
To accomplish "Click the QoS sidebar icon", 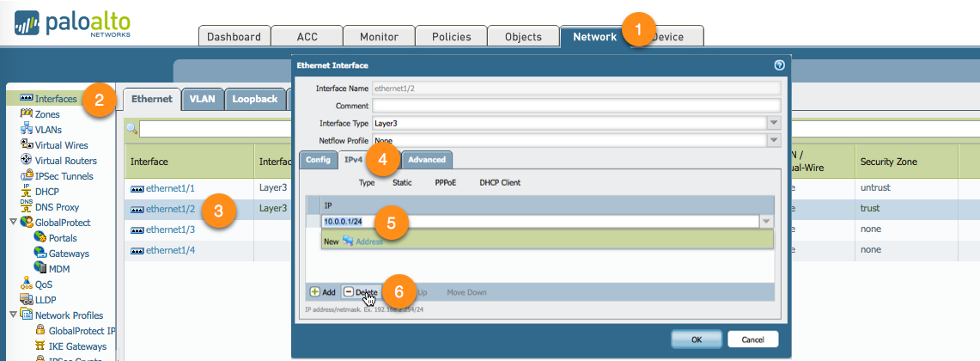I will click(27, 284).
